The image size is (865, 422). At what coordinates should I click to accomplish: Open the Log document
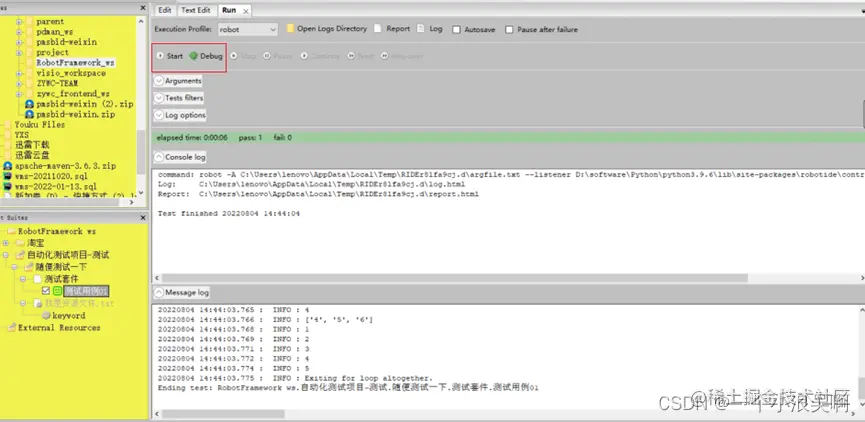(430, 29)
